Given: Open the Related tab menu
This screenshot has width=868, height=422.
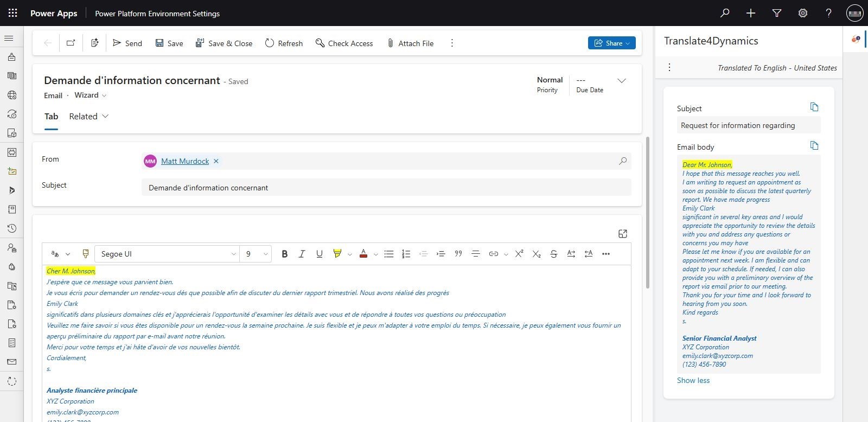Looking at the screenshot, I should [x=89, y=117].
